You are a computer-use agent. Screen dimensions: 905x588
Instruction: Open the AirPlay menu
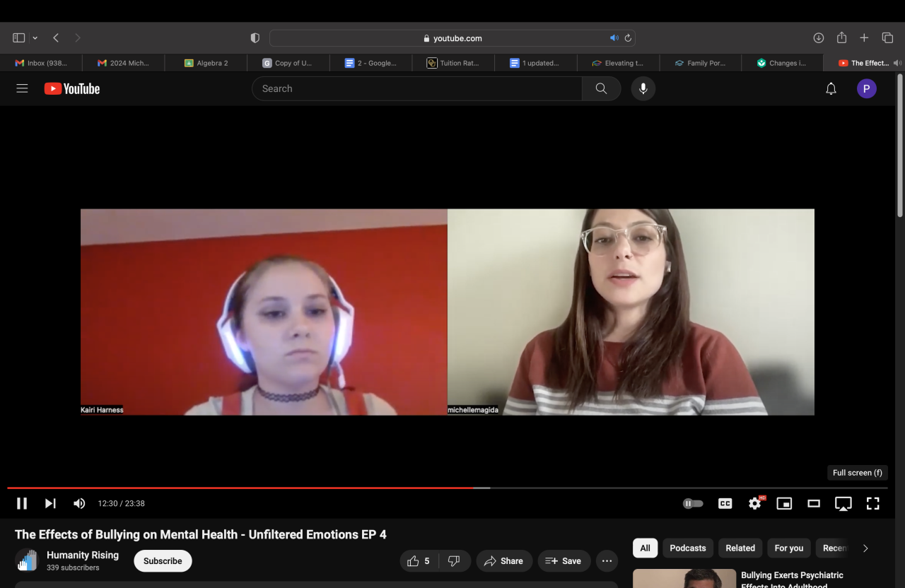coord(843,503)
